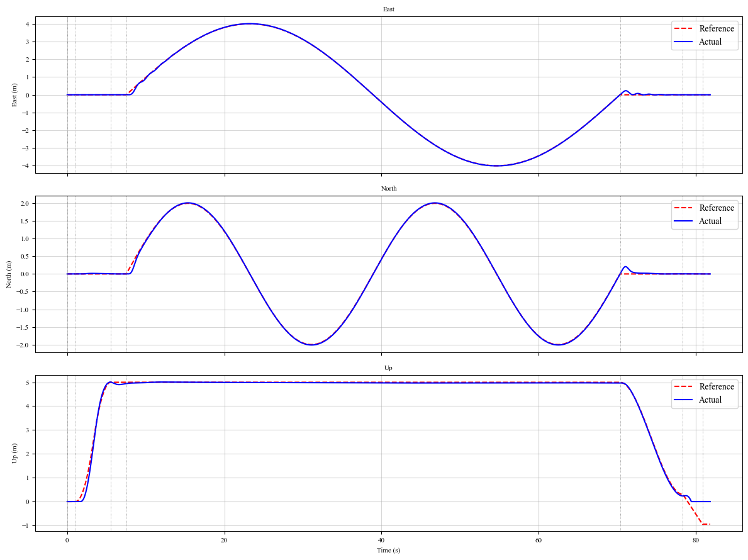Click "Reference" in the Up plot legend
The image size is (748, 560).
(x=717, y=387)
